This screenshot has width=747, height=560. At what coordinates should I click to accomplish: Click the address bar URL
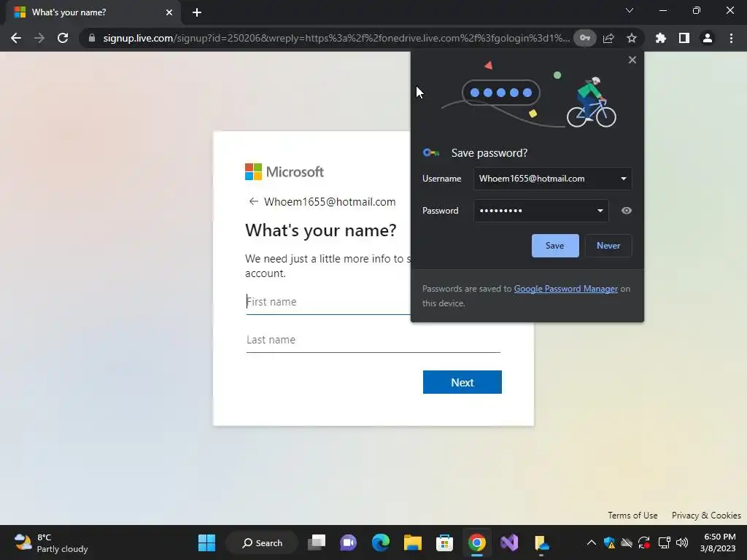click(x=336, y=38)
